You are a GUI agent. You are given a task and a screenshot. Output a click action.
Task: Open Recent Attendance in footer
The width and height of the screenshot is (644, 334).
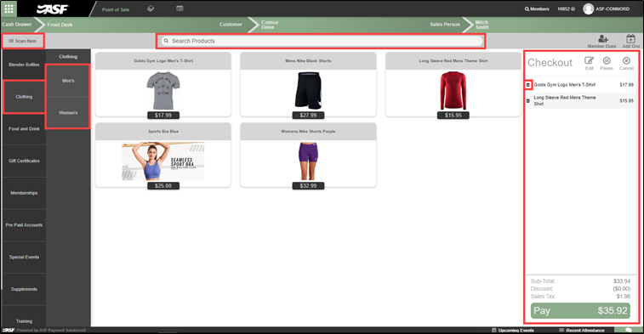click(x=582, y=331)
